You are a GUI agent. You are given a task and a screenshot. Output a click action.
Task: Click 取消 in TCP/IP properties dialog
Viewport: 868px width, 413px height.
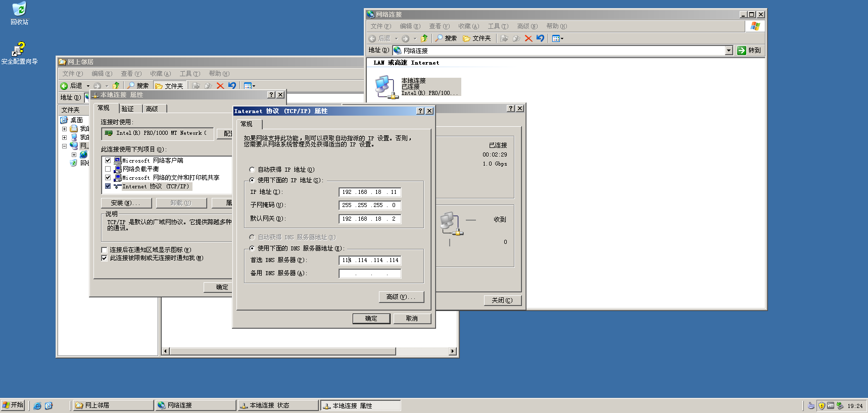[412, 319]
